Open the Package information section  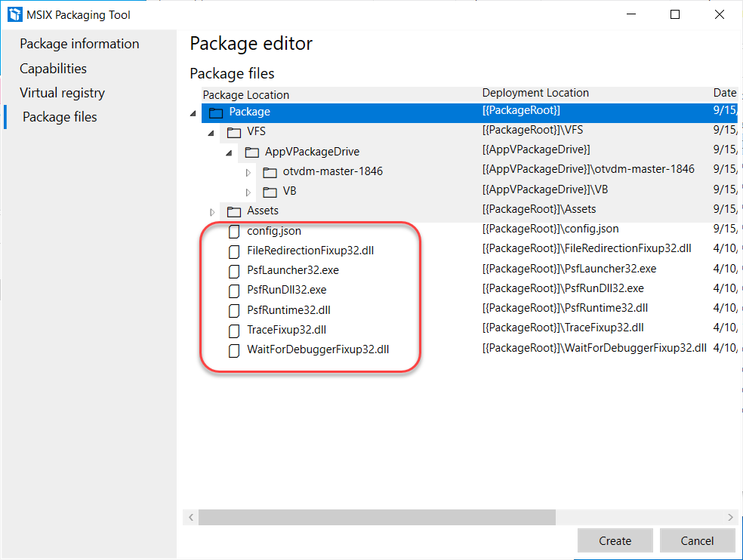tap(79, 44)
